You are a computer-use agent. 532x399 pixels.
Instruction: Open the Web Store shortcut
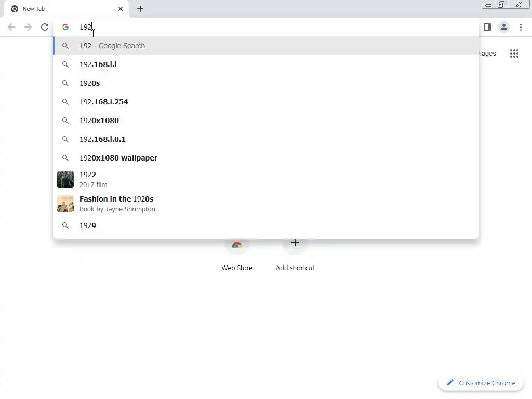pyautogui.click(x=237, y=255)
